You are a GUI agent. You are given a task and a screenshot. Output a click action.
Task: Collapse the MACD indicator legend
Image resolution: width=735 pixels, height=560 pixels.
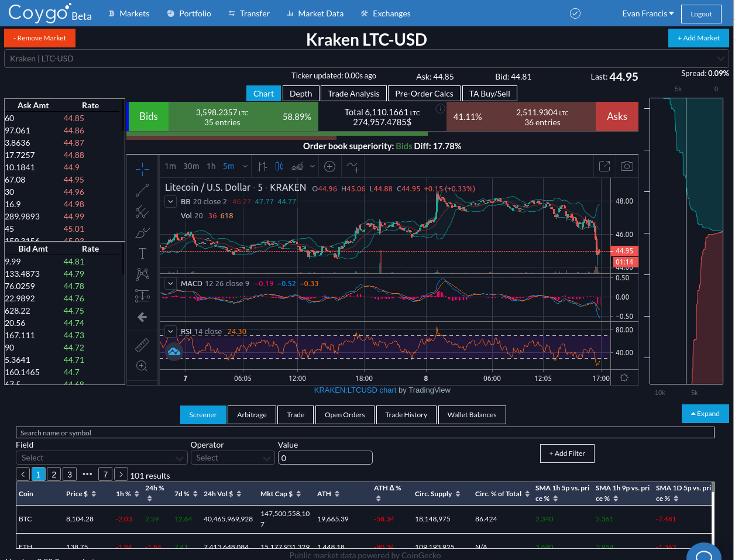coord(170,283)
